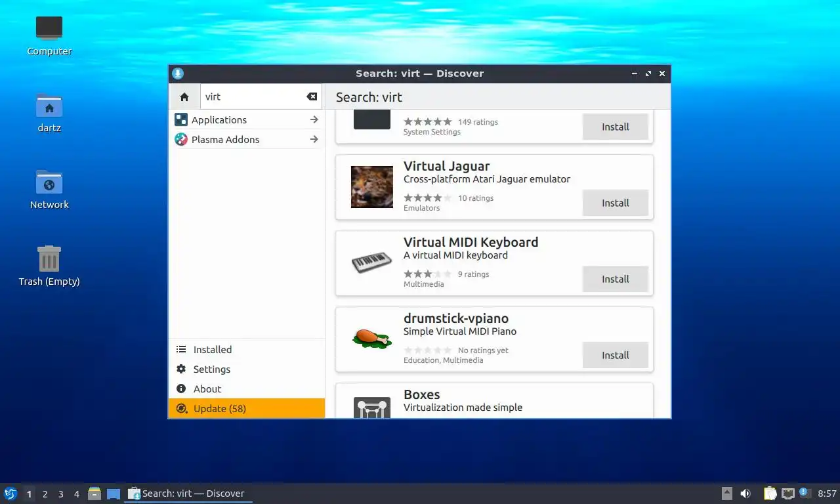Maximize the Discover window
This screenshot has height=504, width=840.
pyautogui.click(x=648, y=73)
